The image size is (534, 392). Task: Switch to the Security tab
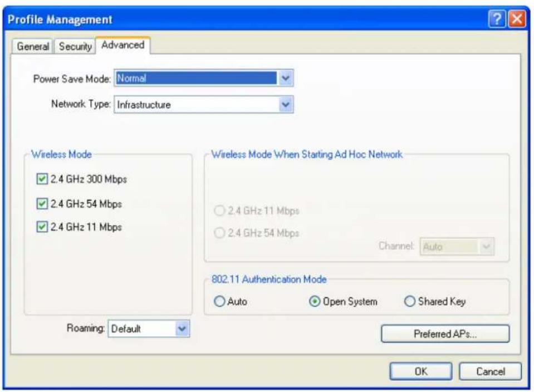[x=75, y=46]
